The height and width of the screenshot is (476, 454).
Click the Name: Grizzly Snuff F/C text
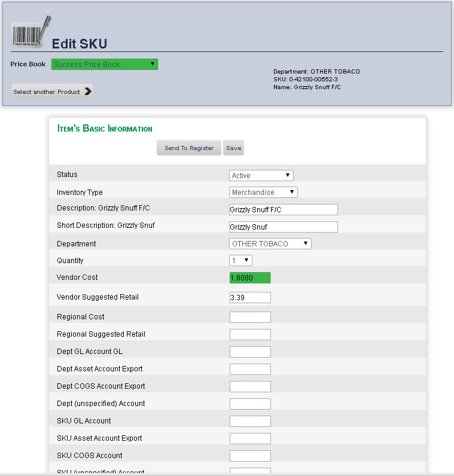[x=307, y=87]
